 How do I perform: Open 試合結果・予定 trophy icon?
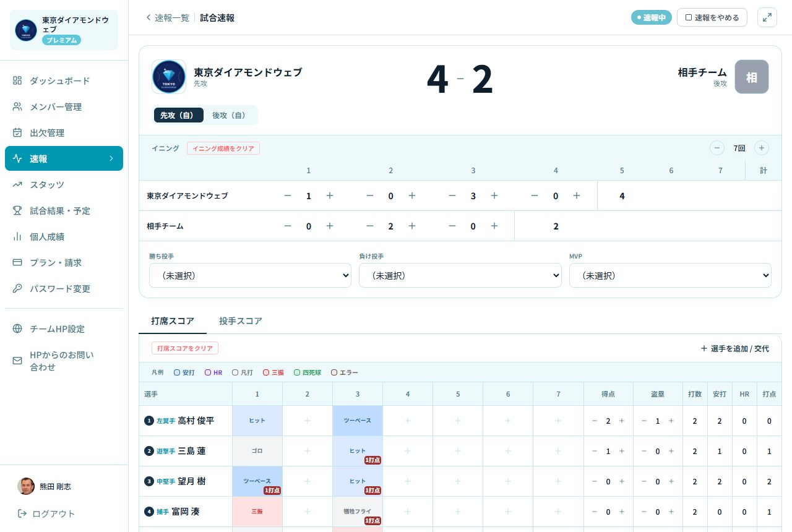point(17,211)
